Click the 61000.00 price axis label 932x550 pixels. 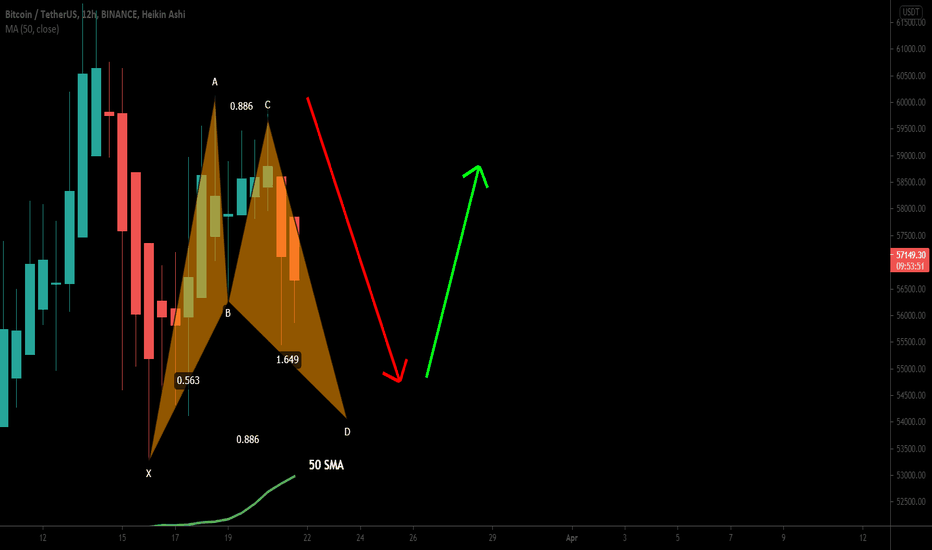coord(911,49)
